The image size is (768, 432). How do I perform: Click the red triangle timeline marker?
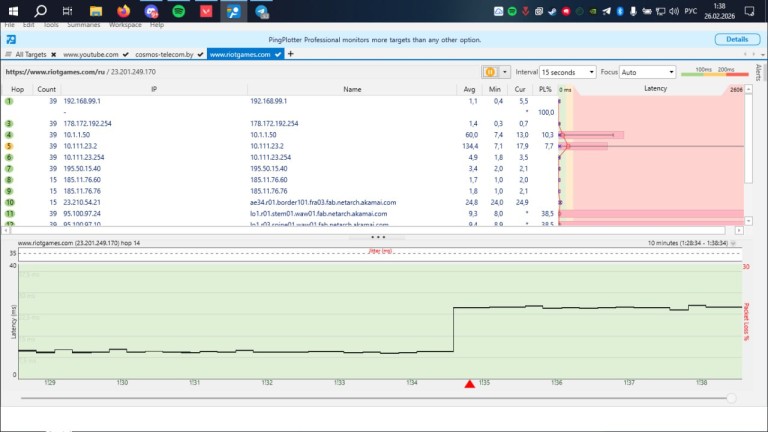(470, 384)
